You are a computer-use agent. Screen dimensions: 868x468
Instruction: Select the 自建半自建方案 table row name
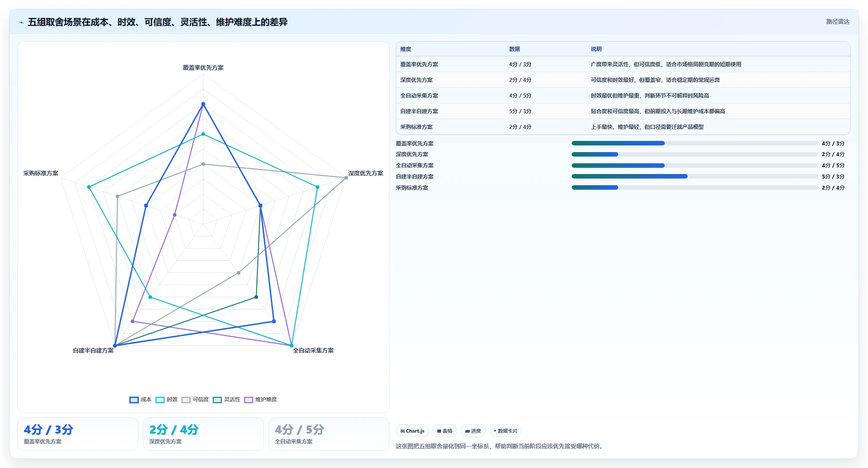pyautogui.click(x=419, y=111)
